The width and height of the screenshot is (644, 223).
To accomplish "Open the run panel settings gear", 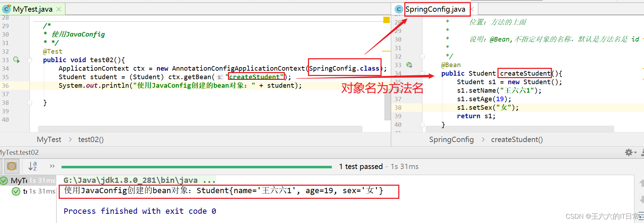I will pos(629,152).
